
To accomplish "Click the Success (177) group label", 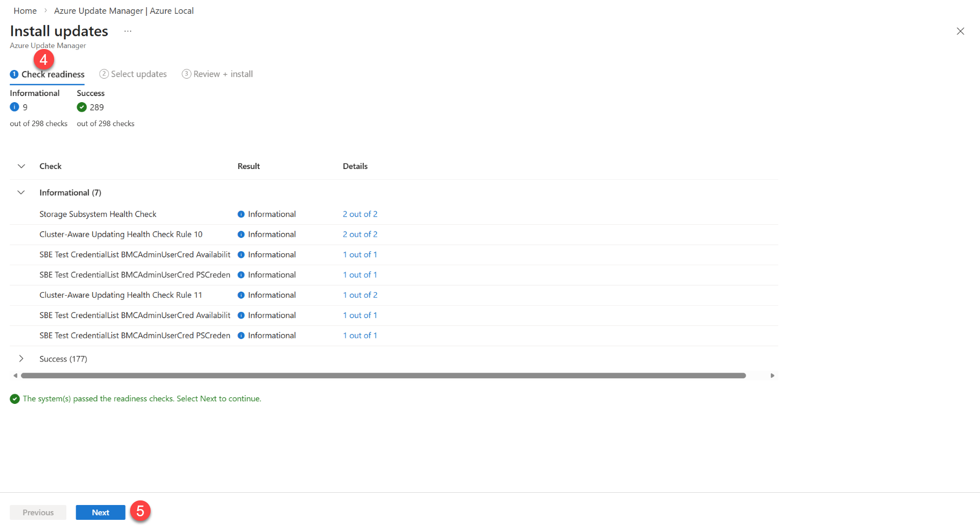I will 63,359.
